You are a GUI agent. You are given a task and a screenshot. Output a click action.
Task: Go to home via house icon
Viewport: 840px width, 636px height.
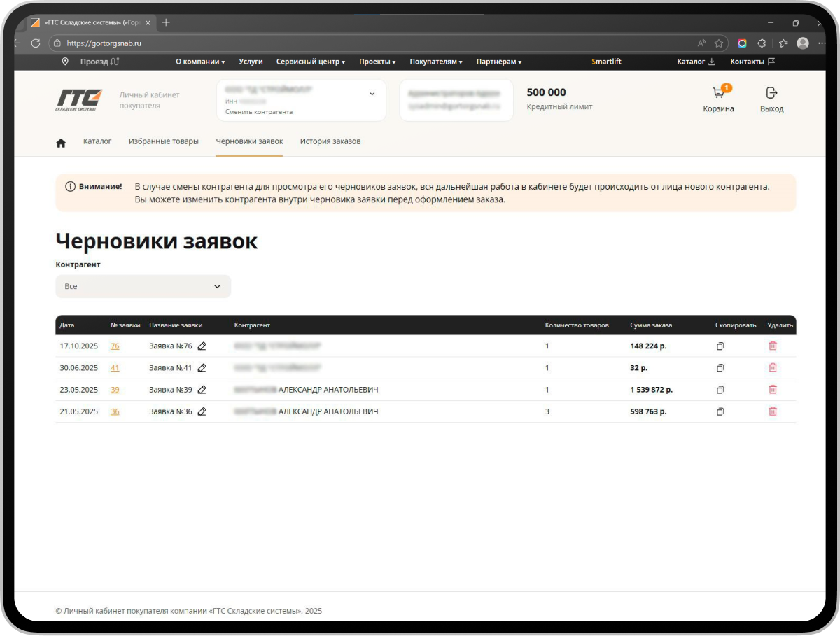pos(61,142)
